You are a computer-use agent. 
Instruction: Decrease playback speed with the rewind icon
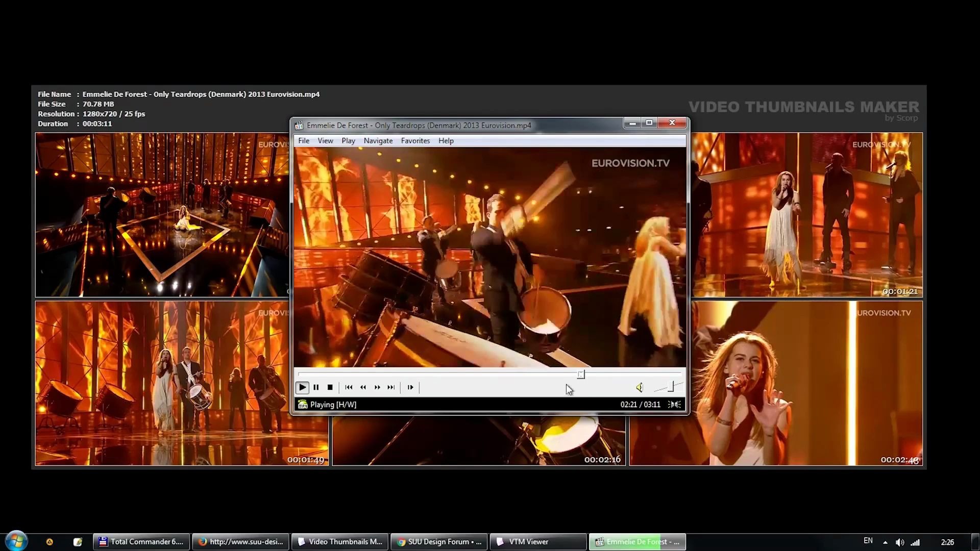[363, 387]
